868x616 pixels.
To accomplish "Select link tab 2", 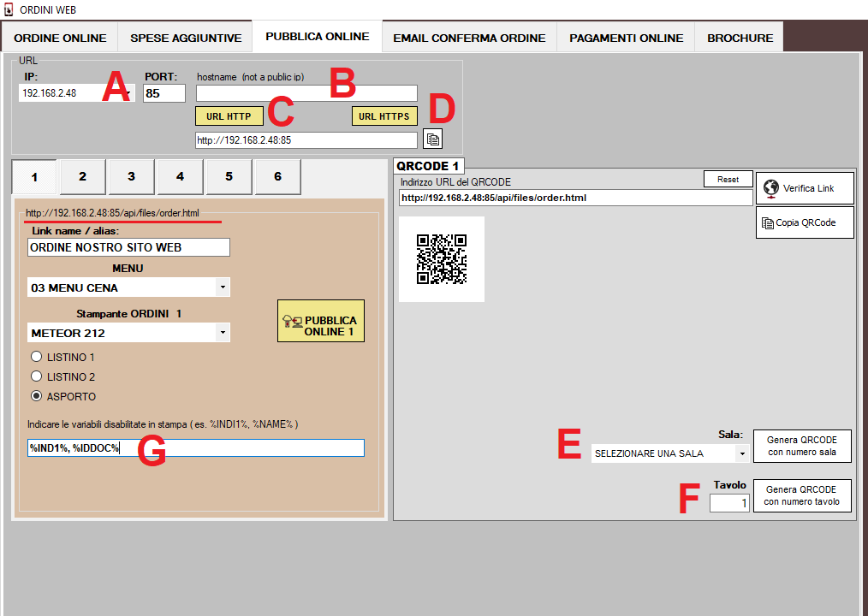I will coord(82,176).
